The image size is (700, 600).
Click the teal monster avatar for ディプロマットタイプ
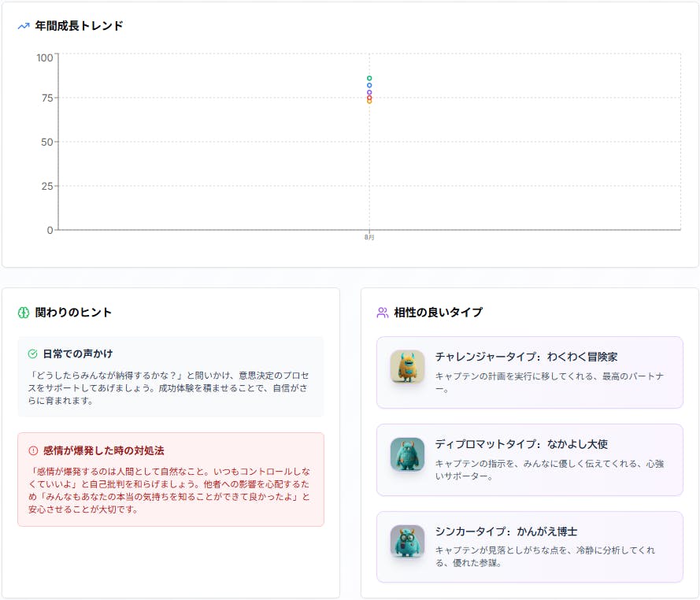click(x=407, y=454)
